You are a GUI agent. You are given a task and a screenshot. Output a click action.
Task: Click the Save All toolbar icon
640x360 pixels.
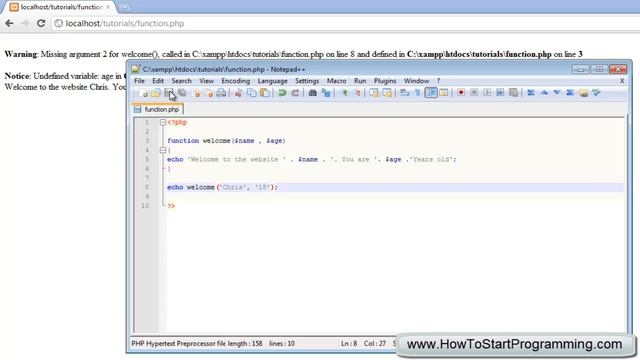182,93
